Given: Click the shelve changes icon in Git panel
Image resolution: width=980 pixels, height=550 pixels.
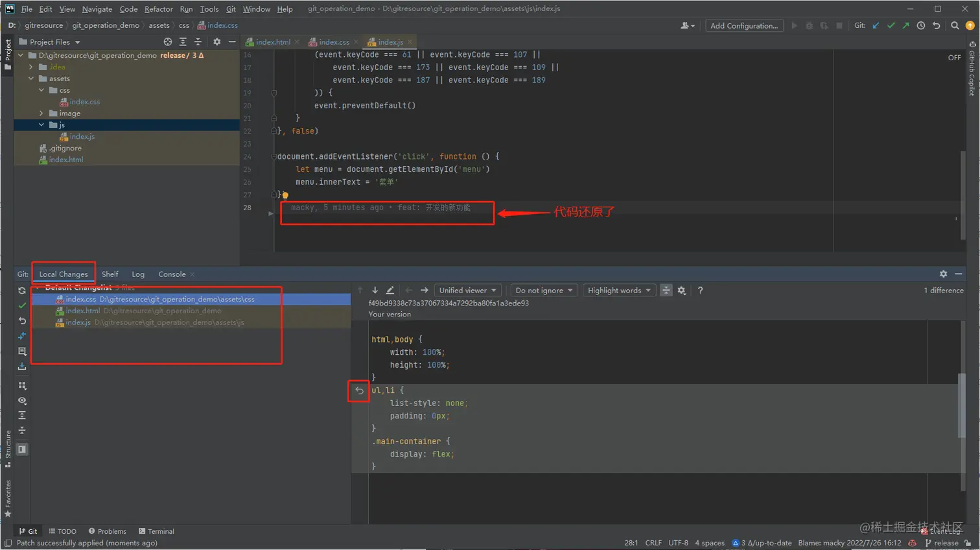Looking at the screenshot, I should pyautogui.click(x=22, y=366).
